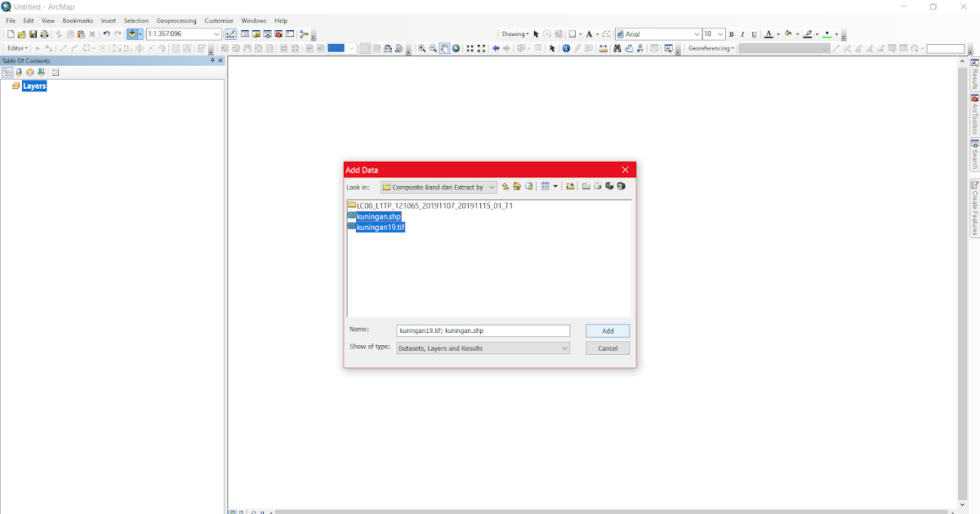Viewport: 980px width, 514px height.
Task: Select the Identify tool icon
Action: pyautogui.click(x=566, y=48)
